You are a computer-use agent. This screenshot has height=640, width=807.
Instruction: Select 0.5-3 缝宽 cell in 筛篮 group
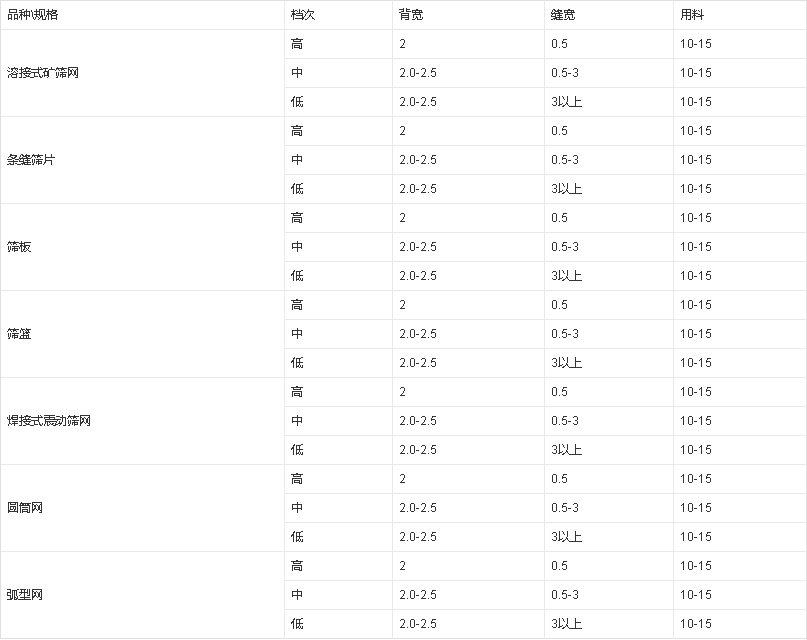[564, 334]
